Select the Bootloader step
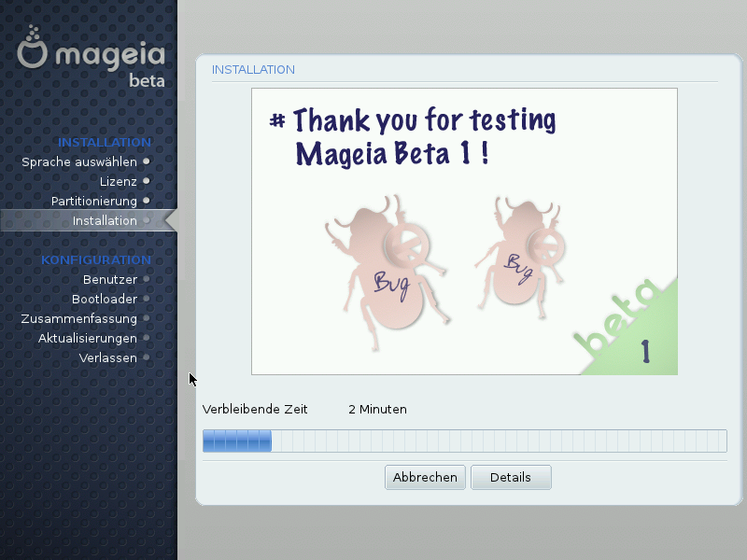Viewport: 747px width, 560px height. pyautogui.click(x=105, y=299)
